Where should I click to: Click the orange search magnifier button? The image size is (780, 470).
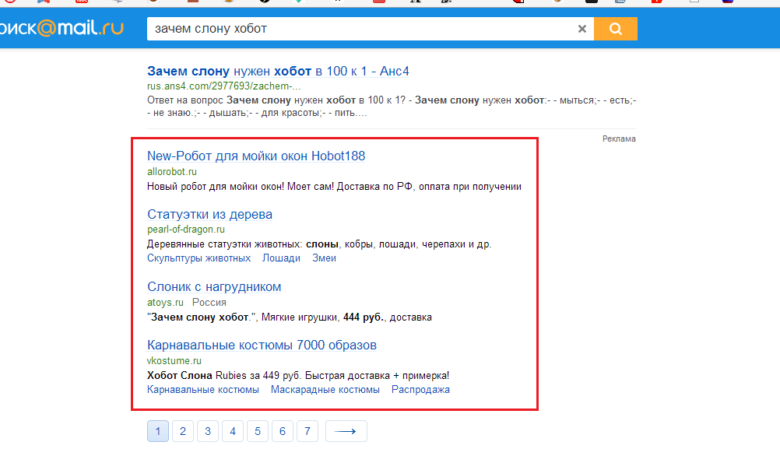click(x=616, y=29)
